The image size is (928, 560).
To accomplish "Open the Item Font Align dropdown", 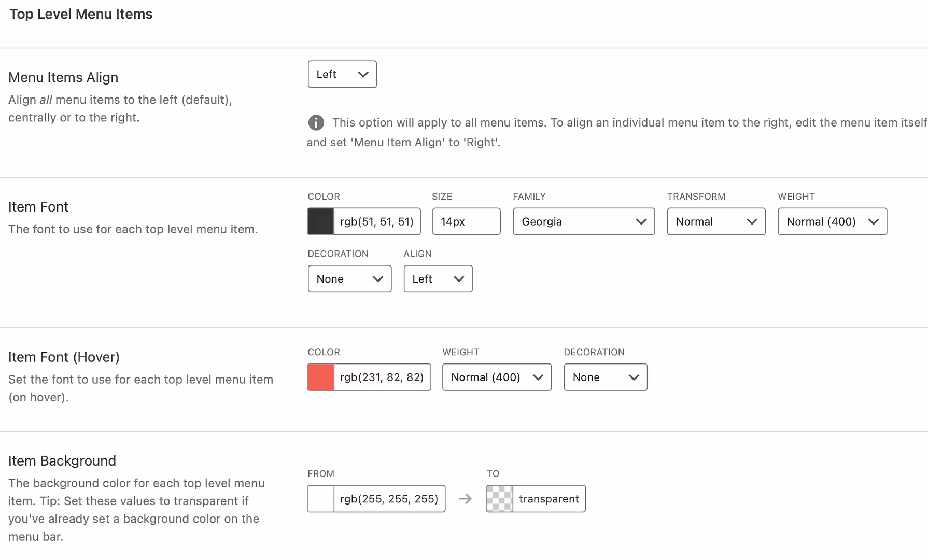I will click(x=438, y=278).
